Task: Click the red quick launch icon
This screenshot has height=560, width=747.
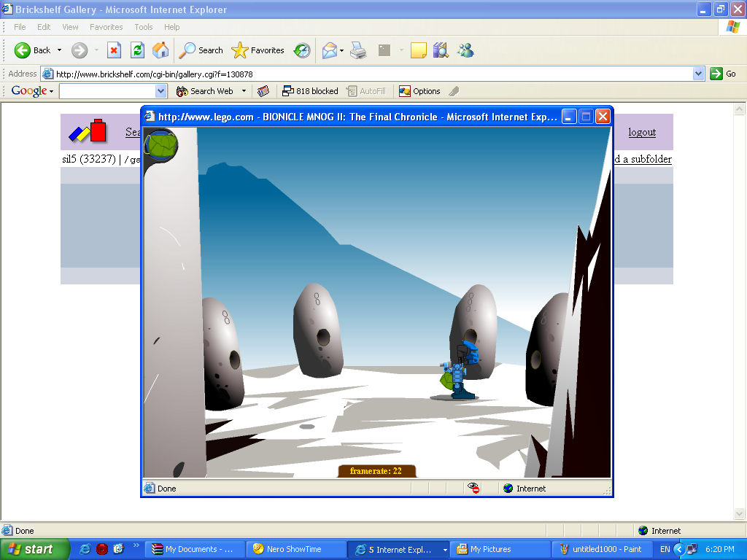Action: (102, 549)
